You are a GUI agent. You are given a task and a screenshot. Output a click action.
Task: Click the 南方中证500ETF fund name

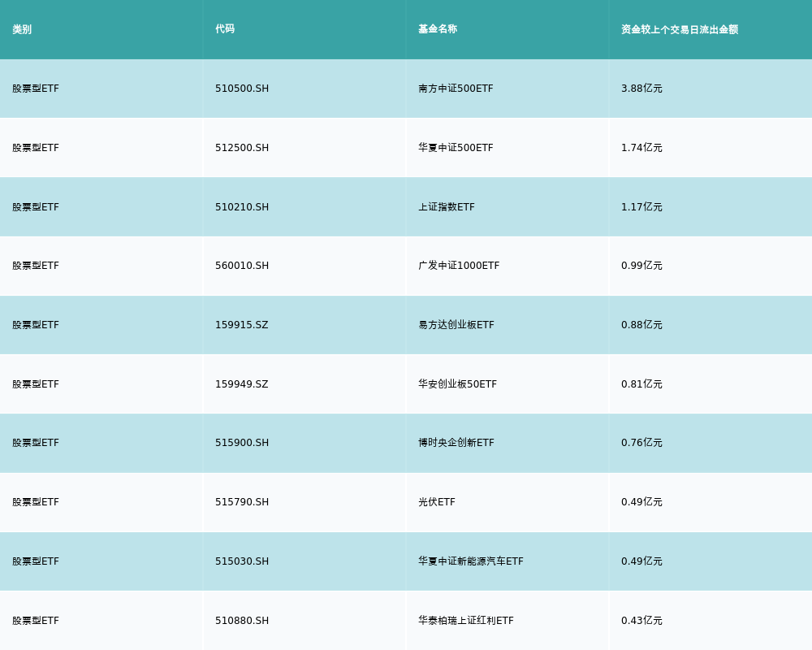pyautogui.click(x=456, y=89)
